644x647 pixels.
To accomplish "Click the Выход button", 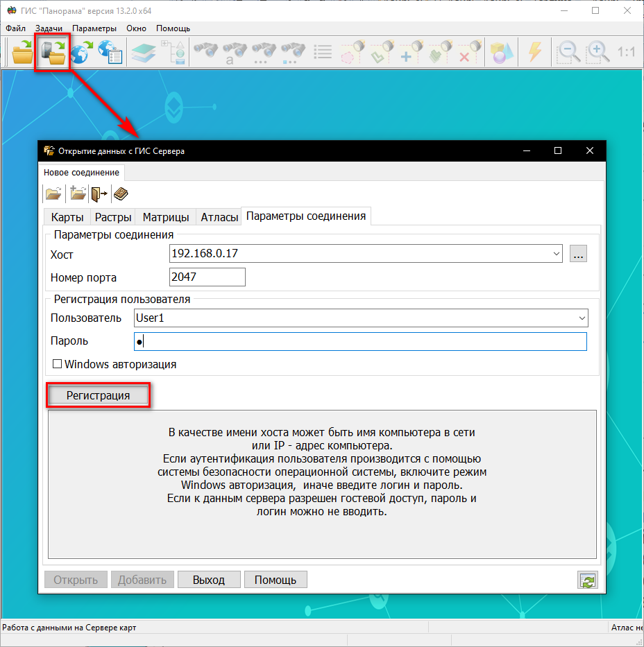I will 209,580.
